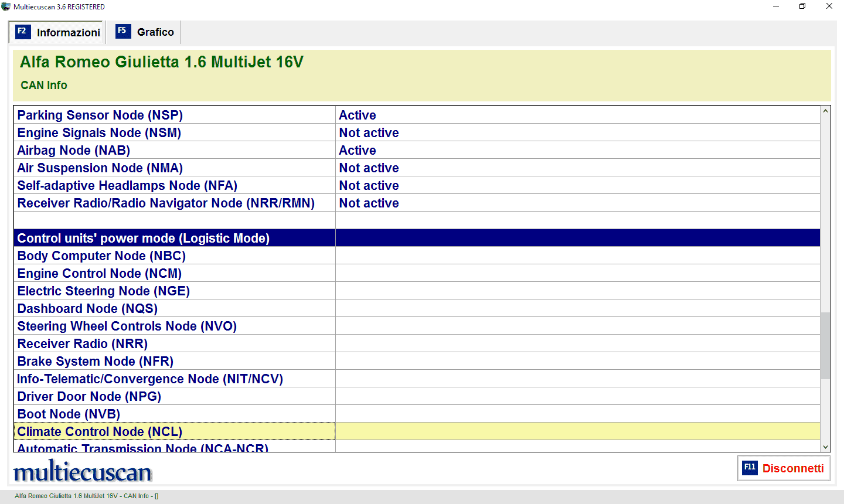Click the F5 key icon
This screenshot has width=844, height=504.
pos(122,31)
